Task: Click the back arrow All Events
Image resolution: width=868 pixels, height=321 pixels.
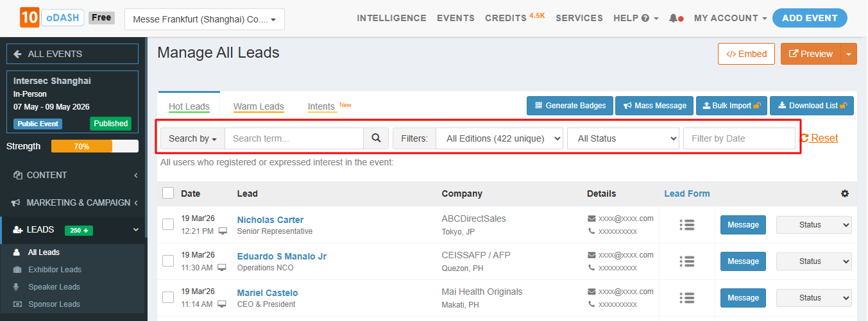Action: [x=17, y=54]
